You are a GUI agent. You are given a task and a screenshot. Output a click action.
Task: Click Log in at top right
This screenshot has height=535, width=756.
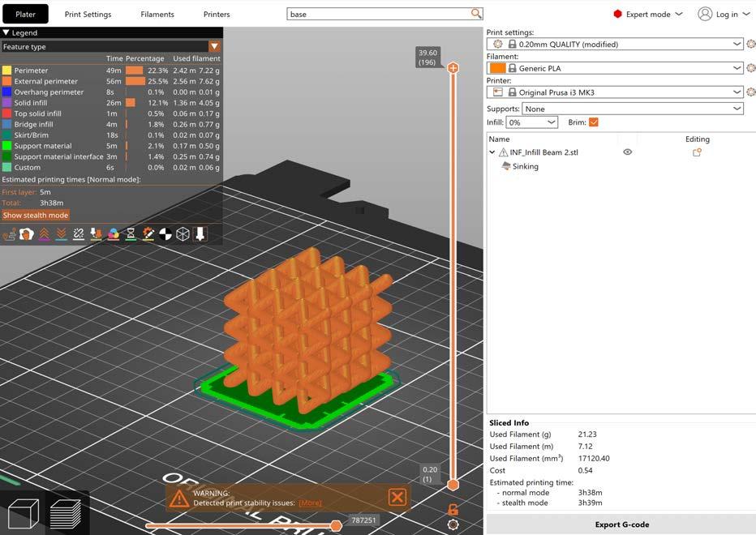click(x=727, y=14)
